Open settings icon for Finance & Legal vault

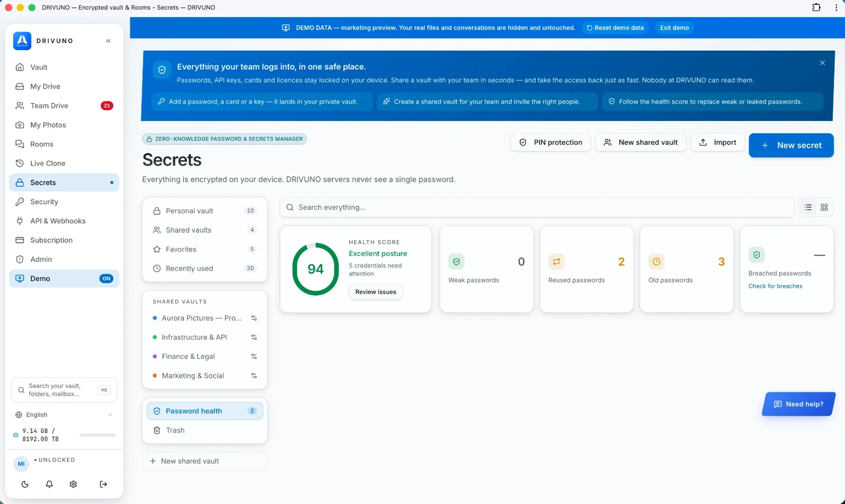coord(254,356)
